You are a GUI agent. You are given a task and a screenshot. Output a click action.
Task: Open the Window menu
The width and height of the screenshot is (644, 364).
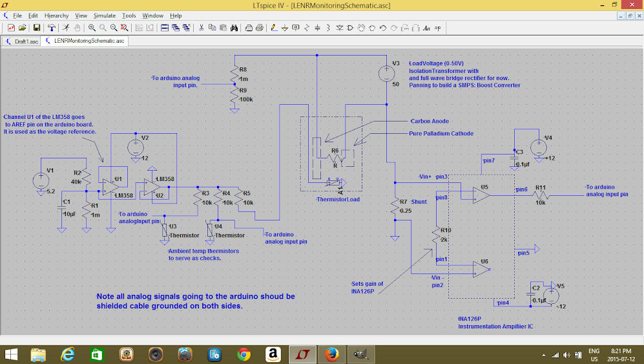coord(153,16)
